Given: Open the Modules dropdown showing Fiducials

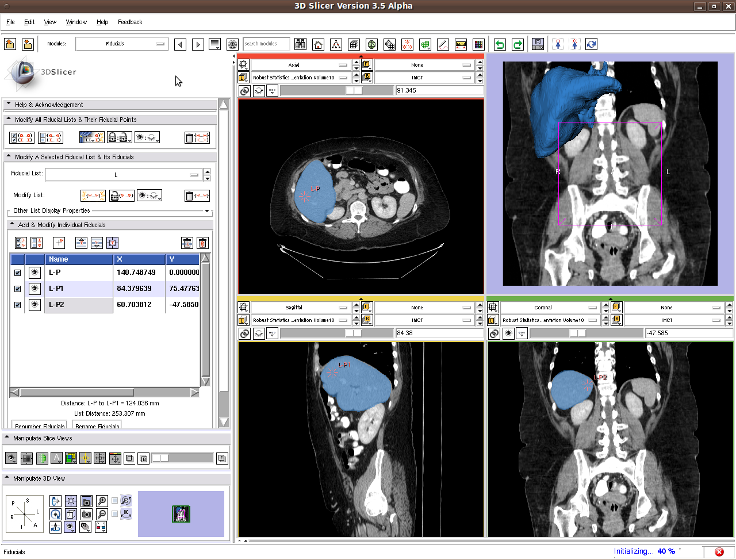Looking at the screenshot, I should pyautogui.click(x=121, y=44).
